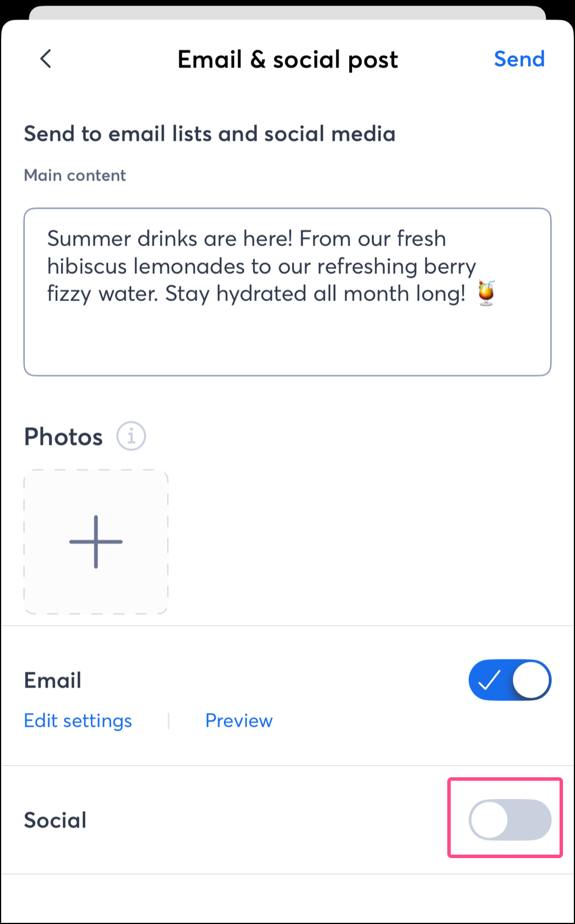Click the Photos section label
Image resolution: width=575 pixels, height=924 pixels.
tap(64, 437)
